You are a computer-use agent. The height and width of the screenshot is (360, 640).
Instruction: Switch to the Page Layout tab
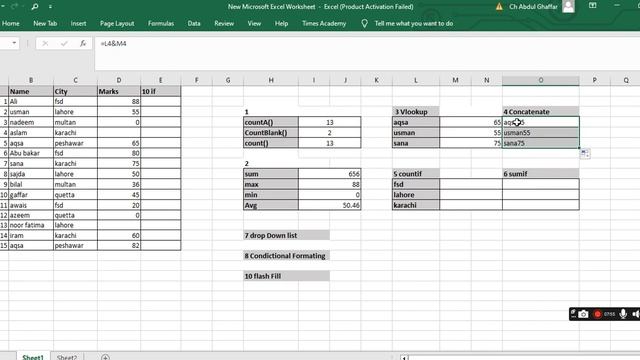click(x=117, y=24)
